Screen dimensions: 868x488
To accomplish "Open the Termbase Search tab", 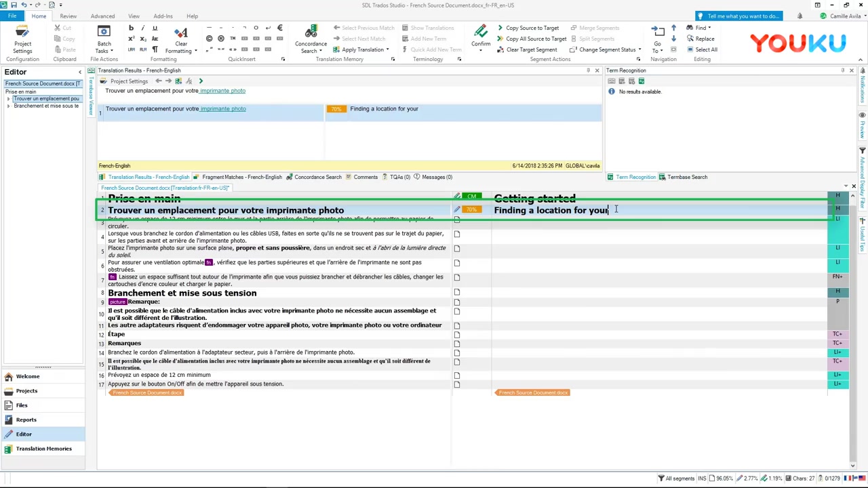I will pos(687,177).
